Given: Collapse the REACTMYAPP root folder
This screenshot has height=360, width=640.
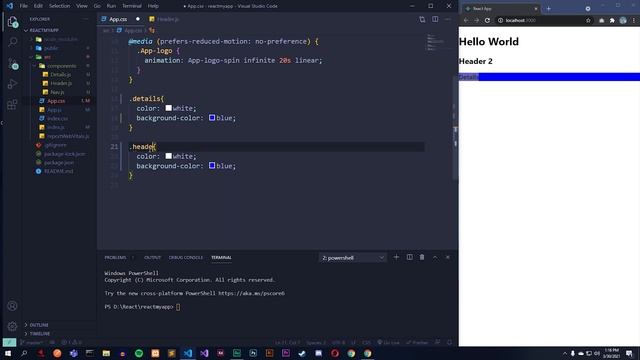Looking at the screenshot, I should tap(44, 30).
